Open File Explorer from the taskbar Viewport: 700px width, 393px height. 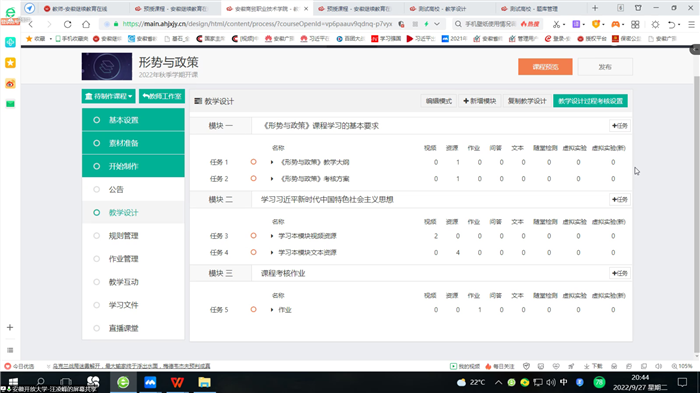pos(204,382)
